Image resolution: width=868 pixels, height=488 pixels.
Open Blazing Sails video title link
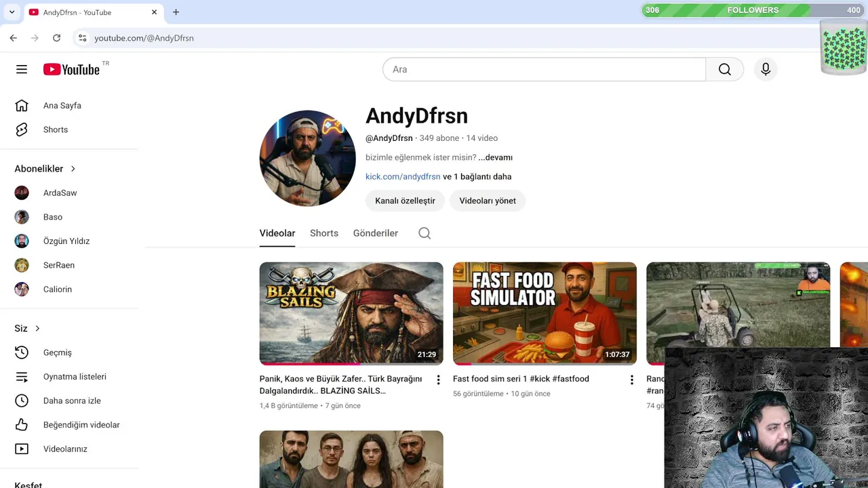(x=341, y=385)
